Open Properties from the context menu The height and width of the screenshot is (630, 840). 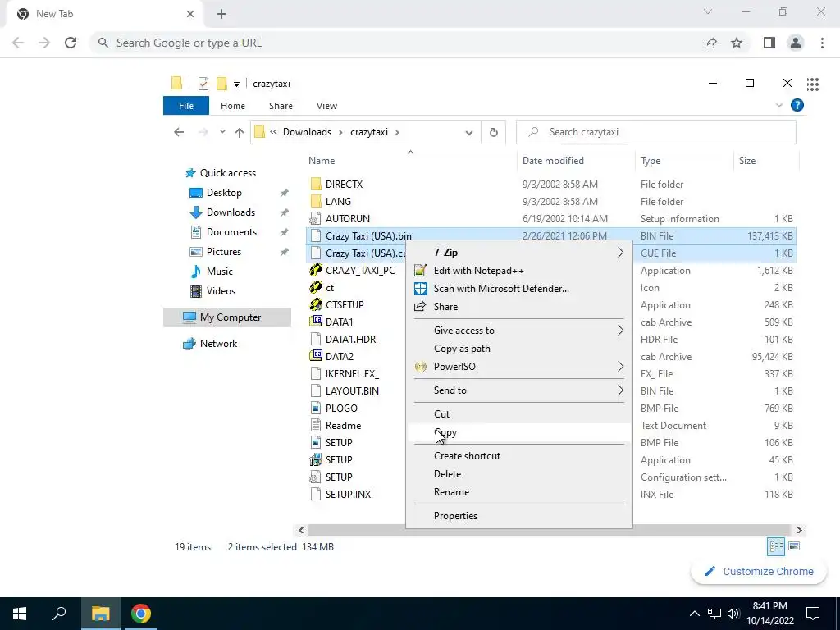[519, 516]
